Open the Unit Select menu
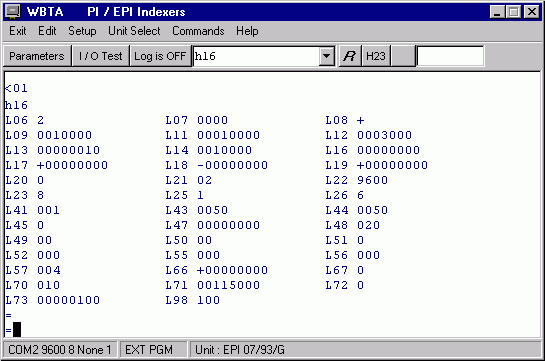 [x=134, y=31]
